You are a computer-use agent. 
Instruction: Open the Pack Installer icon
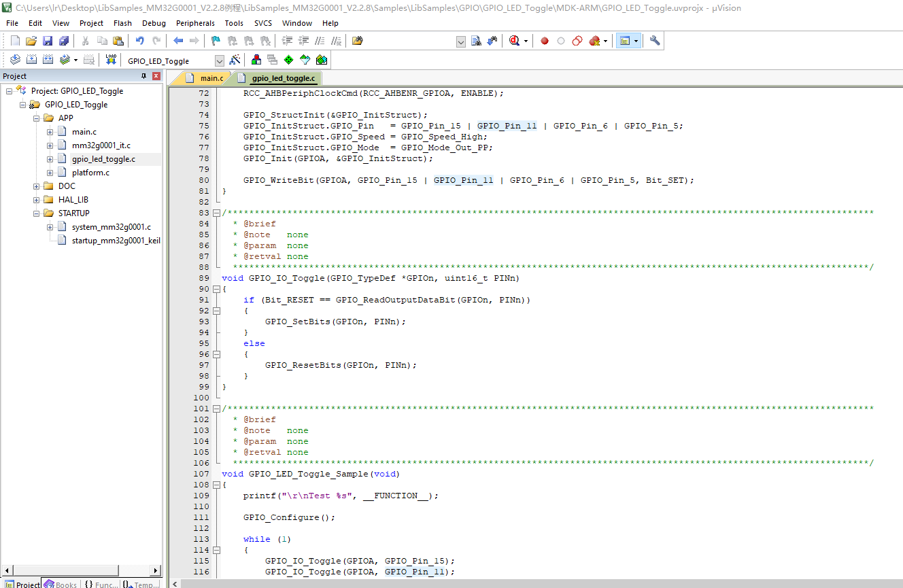click(322, 60)
